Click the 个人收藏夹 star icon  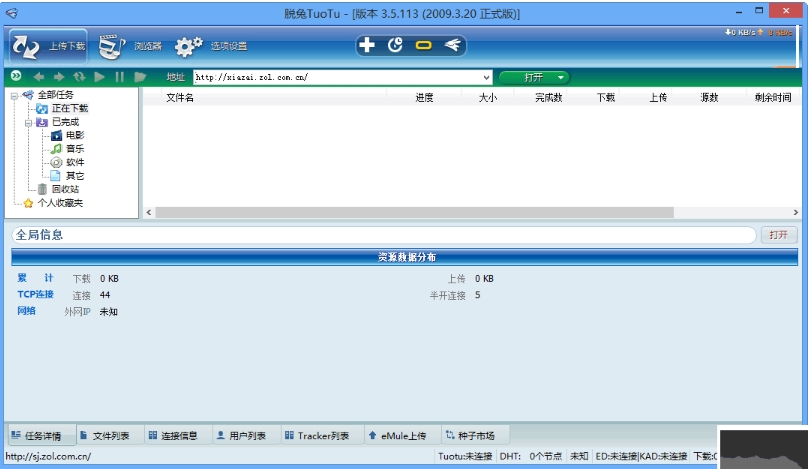click(28, 203)
